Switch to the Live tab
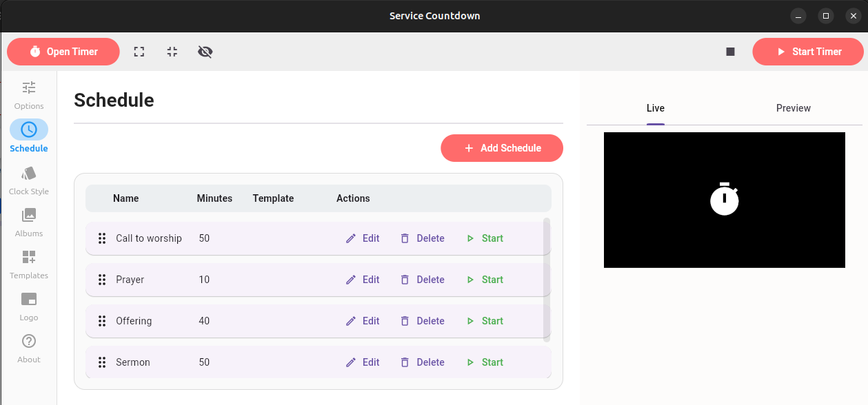Image resolution: width=868 pixels, height=405 pixels. (x=655, y=108)
